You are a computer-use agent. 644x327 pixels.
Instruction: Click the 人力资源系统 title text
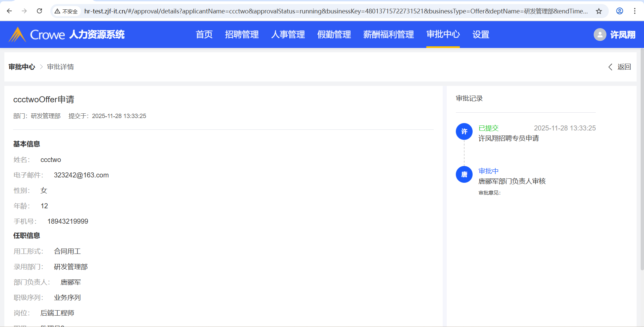click(x=97, y=35)
